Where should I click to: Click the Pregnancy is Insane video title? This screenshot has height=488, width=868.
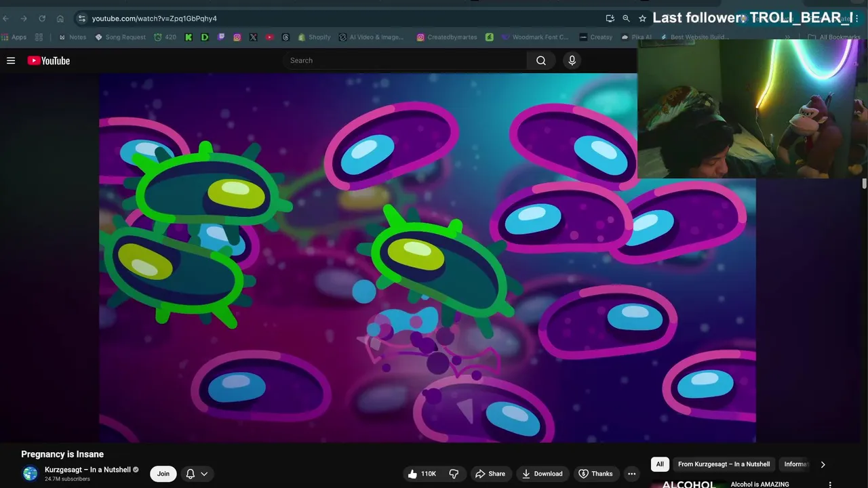click(62, 454)
